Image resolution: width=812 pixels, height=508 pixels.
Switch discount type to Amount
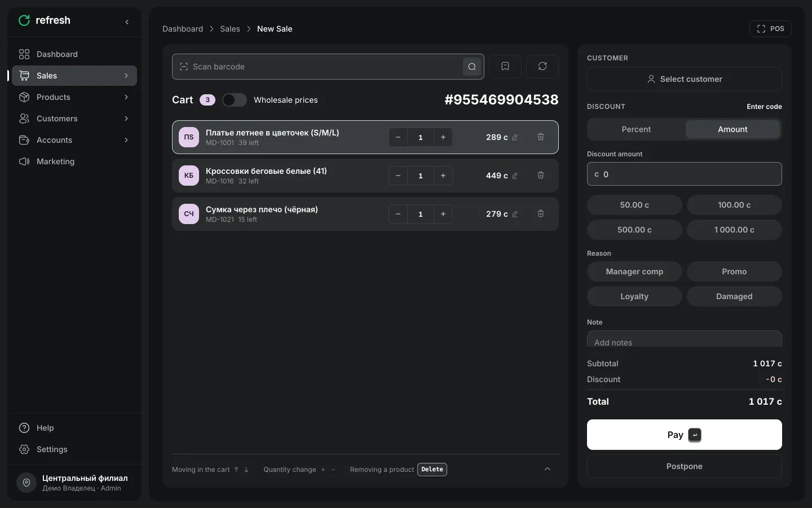pos(732,129)
